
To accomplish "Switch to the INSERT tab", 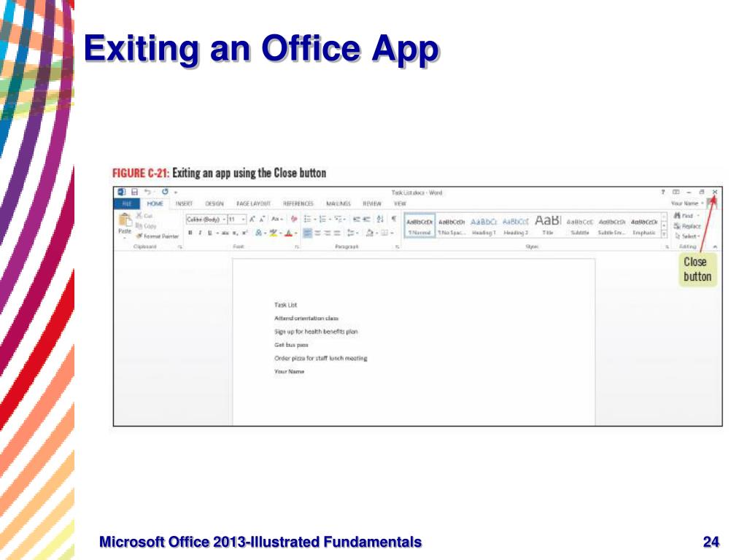I will (x=184, y=203).
